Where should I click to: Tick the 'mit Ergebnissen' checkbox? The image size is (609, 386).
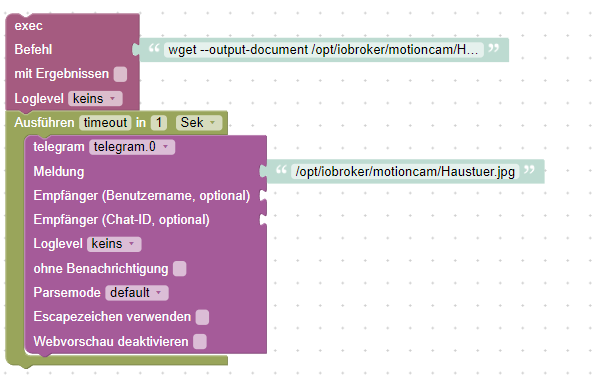point(120,74)
